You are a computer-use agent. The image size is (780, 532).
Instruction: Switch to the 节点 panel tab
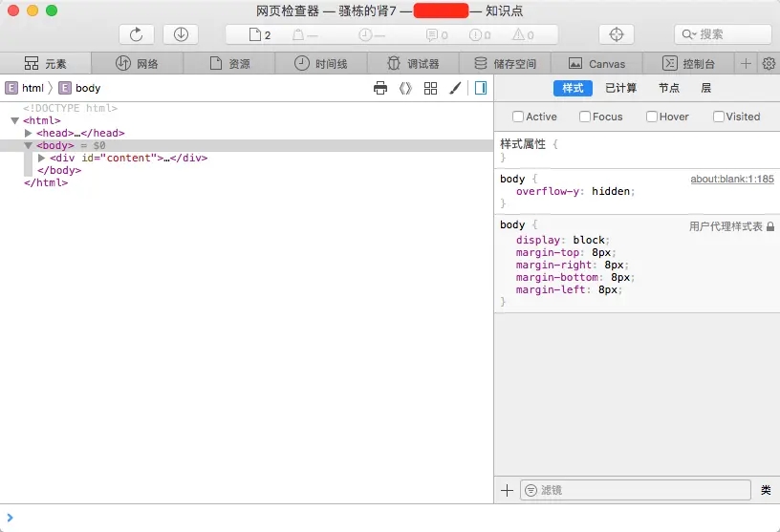click(669, 88)
